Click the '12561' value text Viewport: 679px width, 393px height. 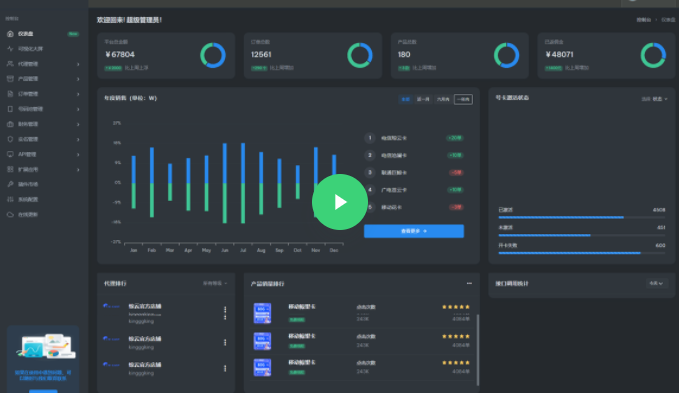261,55
